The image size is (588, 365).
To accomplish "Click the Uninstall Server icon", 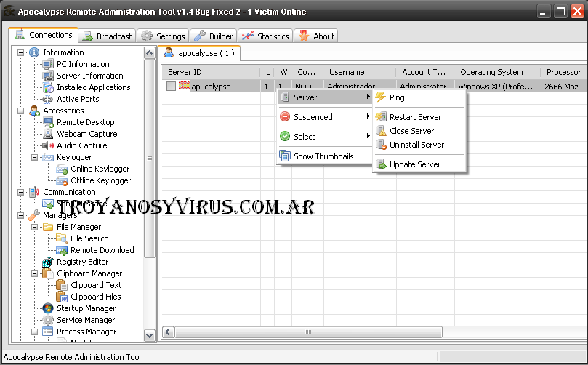I will pyautogui.click(x=381, y=145).
